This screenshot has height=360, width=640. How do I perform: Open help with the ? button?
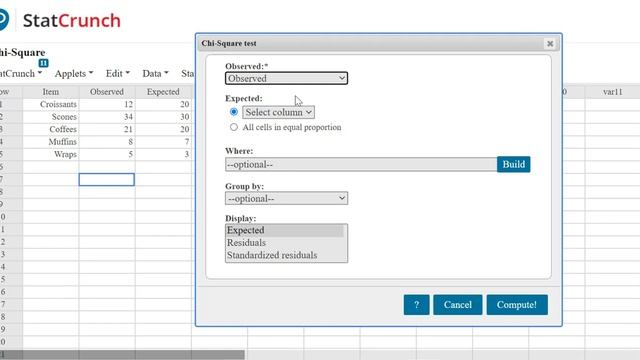click(416, 305)
